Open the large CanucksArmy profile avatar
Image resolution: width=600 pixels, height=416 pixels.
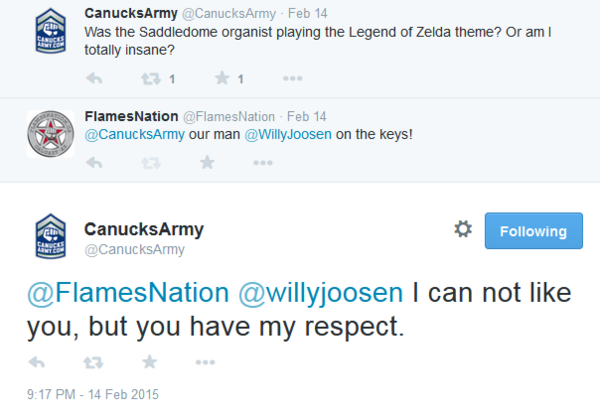click(51, 236)
